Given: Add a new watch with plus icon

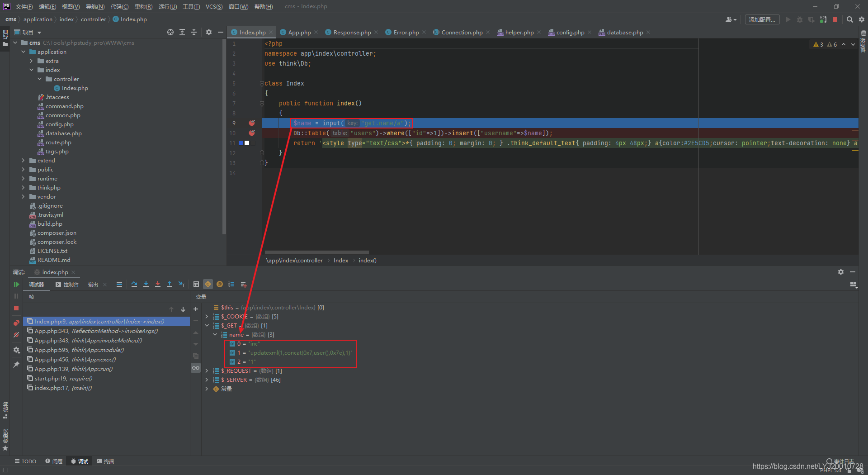Looking at the screenshot, I should coord(196,309).
